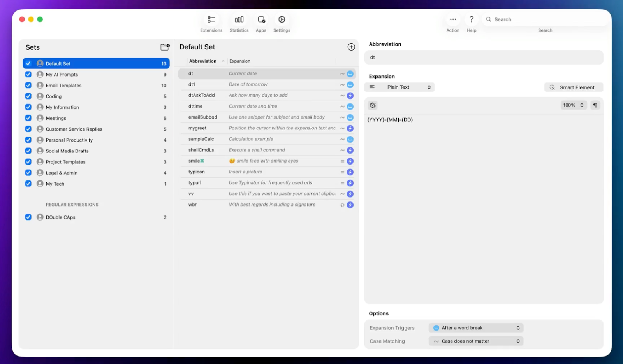Viewport: 623px width, 364px height.
Task: Click the case arrow icon on wbr row
Action: click(342, 205)
